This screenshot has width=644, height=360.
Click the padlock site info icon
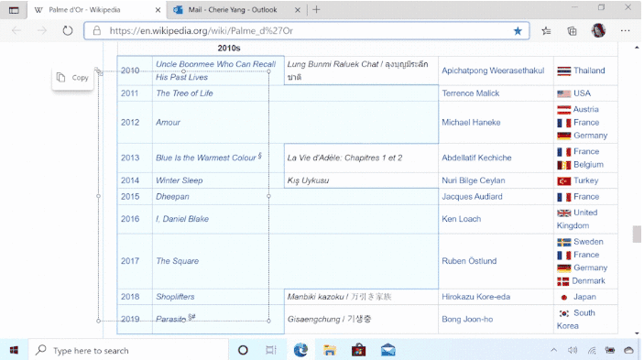point(96,30)
